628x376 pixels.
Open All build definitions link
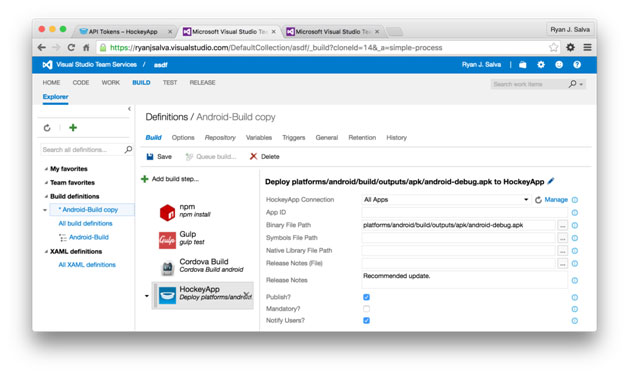click(85, 223)
